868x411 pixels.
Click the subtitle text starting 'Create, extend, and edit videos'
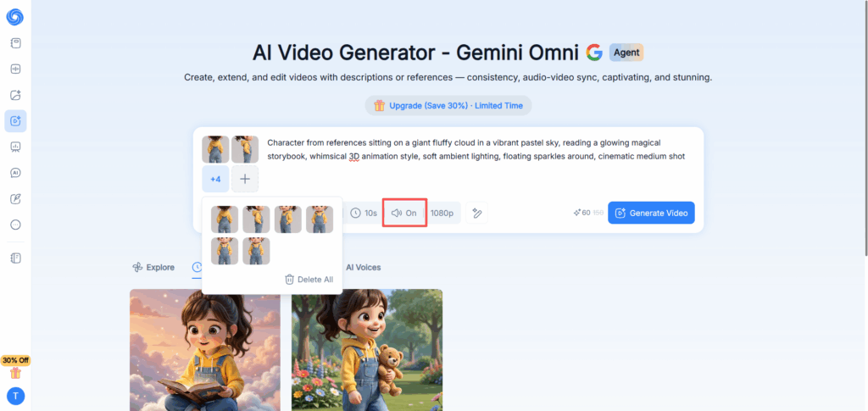448,78
